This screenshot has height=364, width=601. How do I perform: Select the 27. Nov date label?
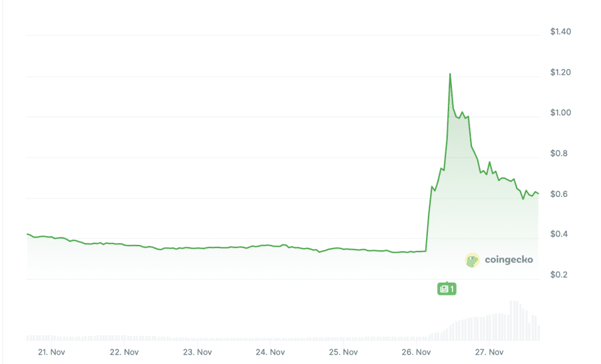(x=489, y=352)
